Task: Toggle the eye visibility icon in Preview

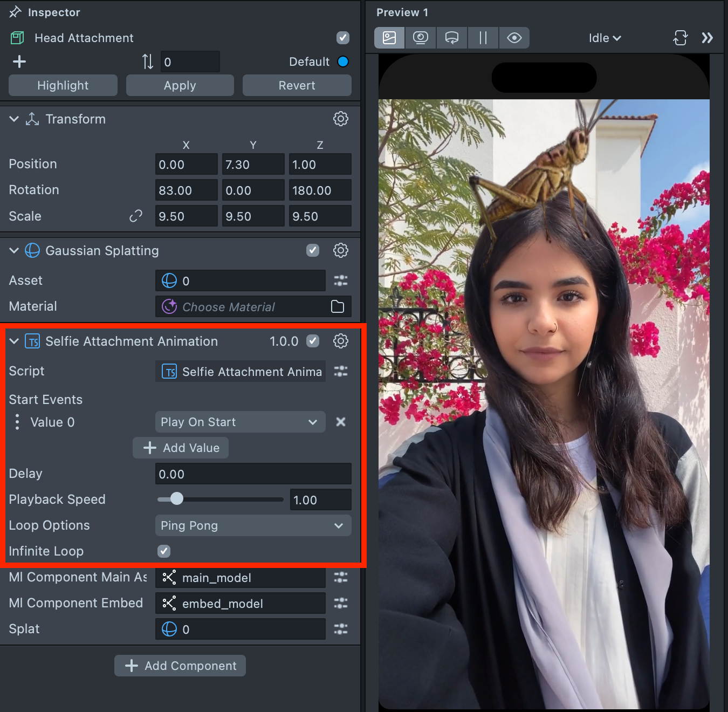Action: 514,38
